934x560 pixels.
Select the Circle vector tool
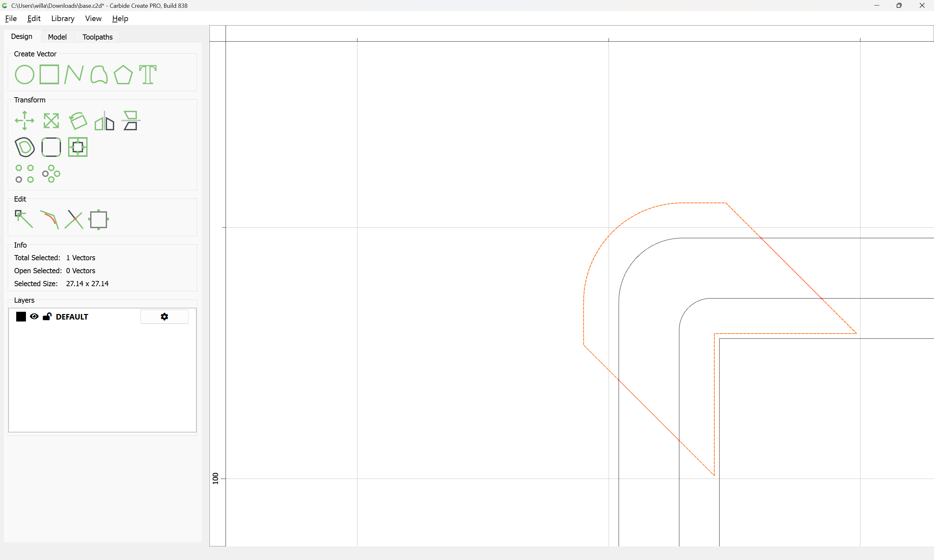click(25, 74)
